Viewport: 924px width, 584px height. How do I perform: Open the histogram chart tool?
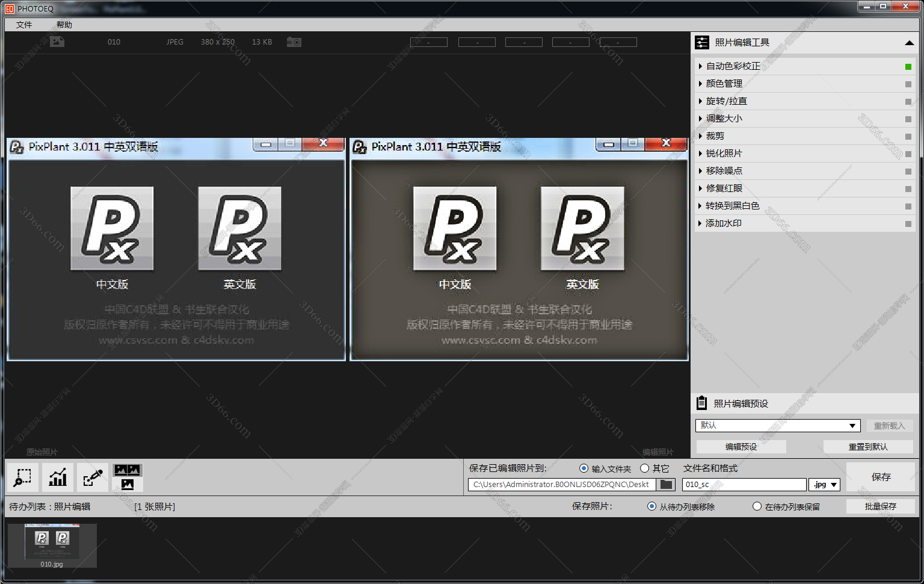(58, 477)
